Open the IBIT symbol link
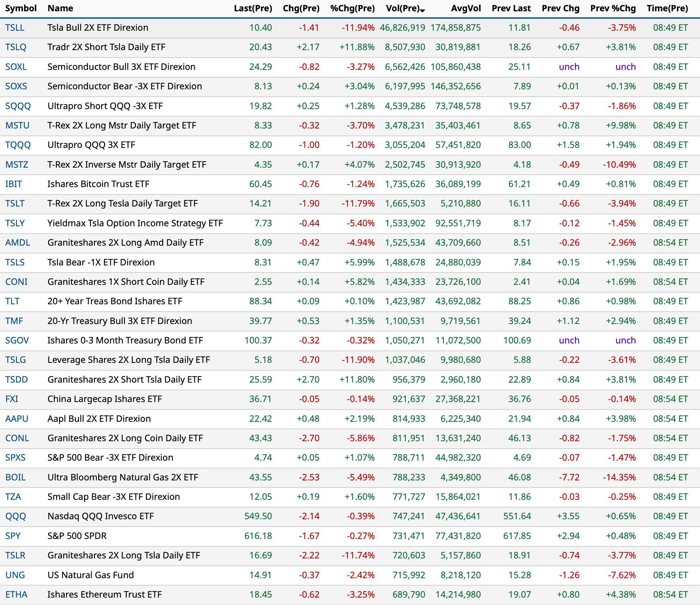This screenshot has width=700, height=605. (13, 184)
